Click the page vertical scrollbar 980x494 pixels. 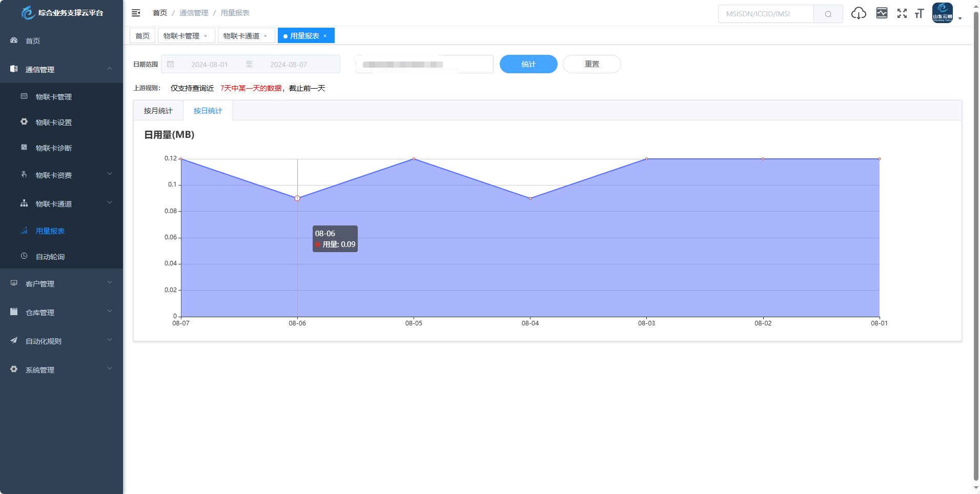pyautogui.click(x=976, y=246)
